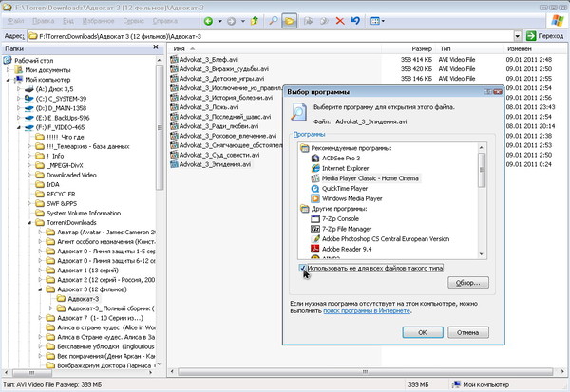The width and height of the screenshot is (570, 392).
Task: Select Internet Explorer in program list
Action: (x=345, y=168)
